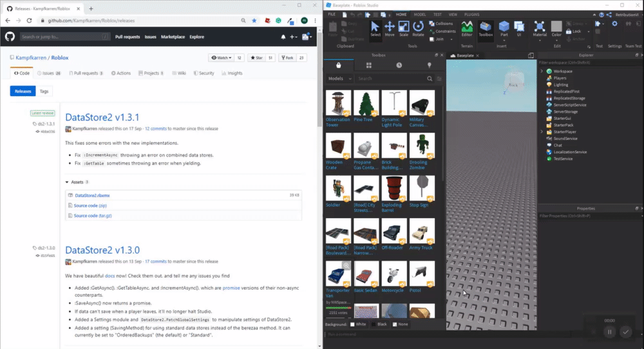Open the Terrain Editor
The width and height of the screenshot is (644, 349).
pos(467,29)
